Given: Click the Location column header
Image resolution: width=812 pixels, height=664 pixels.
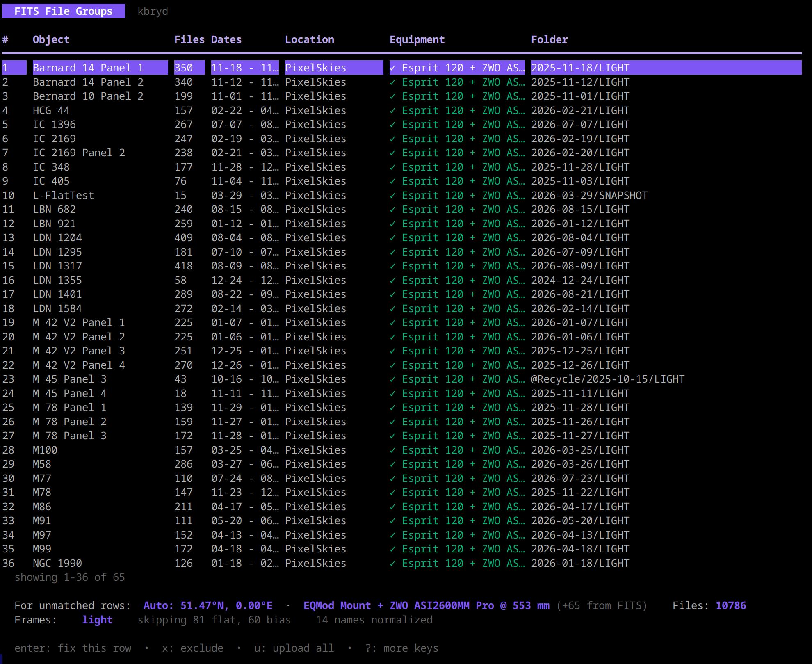Looking at the screenshot, I should pos(310,39).
